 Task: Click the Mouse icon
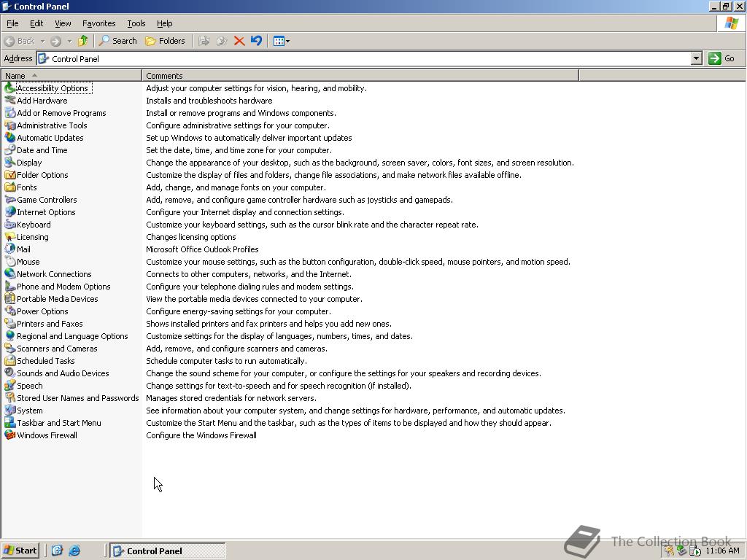coord(9,262)
